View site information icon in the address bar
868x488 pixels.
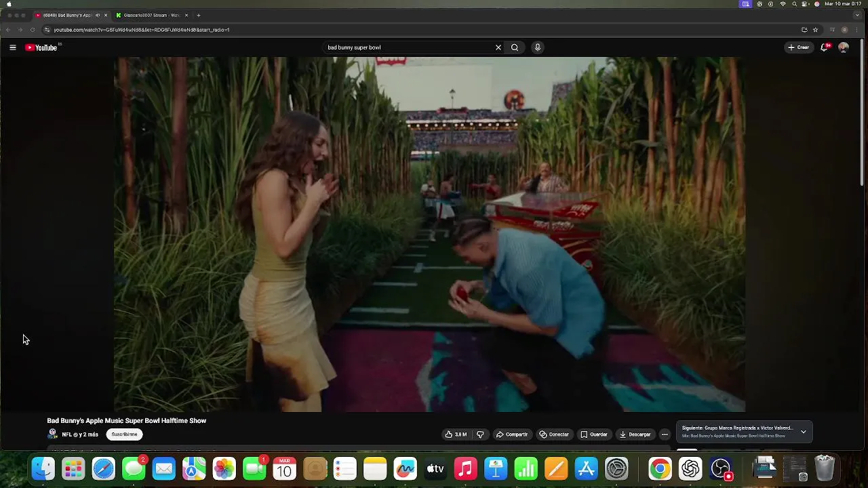(x=47, y=30)
